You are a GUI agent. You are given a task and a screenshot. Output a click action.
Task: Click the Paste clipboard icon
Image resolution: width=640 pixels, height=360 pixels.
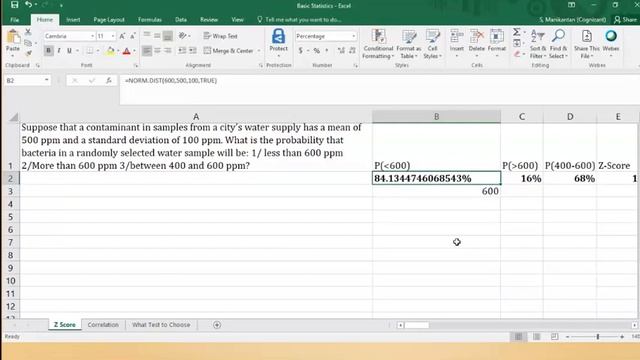click(x=13, y=38)
